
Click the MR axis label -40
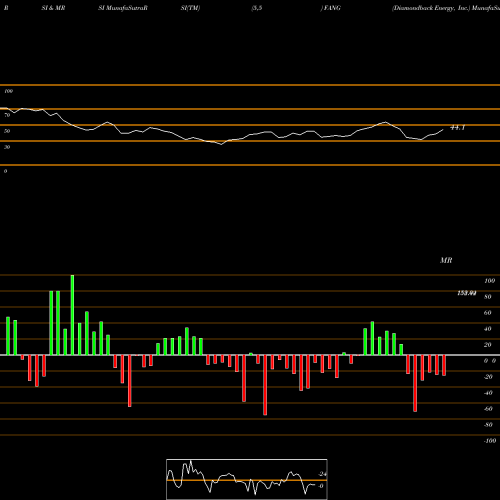(x=488, y=393)
